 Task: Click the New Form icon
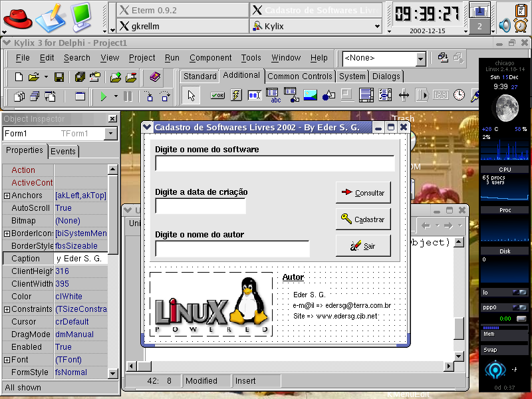pyautogui.click(x=80, y=96)
